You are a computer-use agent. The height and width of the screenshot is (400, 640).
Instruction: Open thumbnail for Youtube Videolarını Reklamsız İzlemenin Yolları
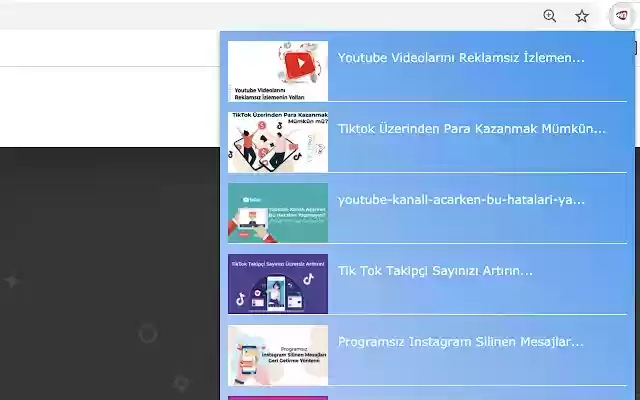[278, 71]
